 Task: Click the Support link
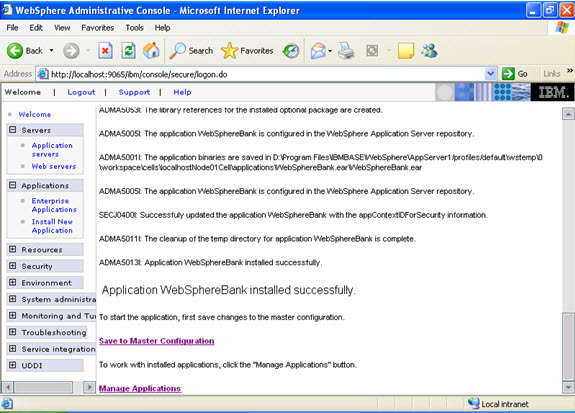coord(134,92)
